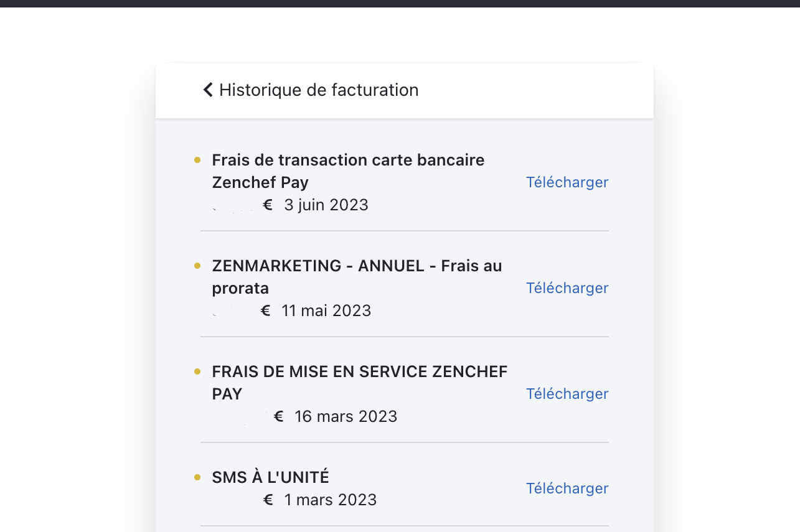Select the ZENMARKETING - ANNUEL title text
The height and width of the screenshot is (532, 800).
357,277
